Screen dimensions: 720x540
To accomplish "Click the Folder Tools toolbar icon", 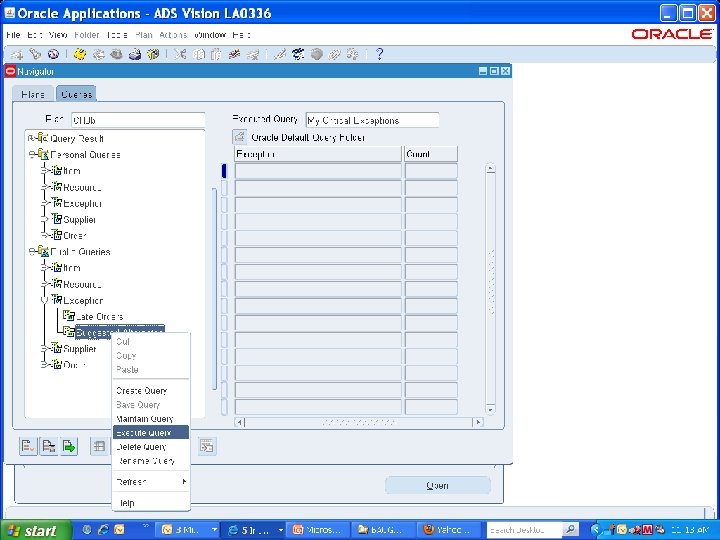I will 353,54.
